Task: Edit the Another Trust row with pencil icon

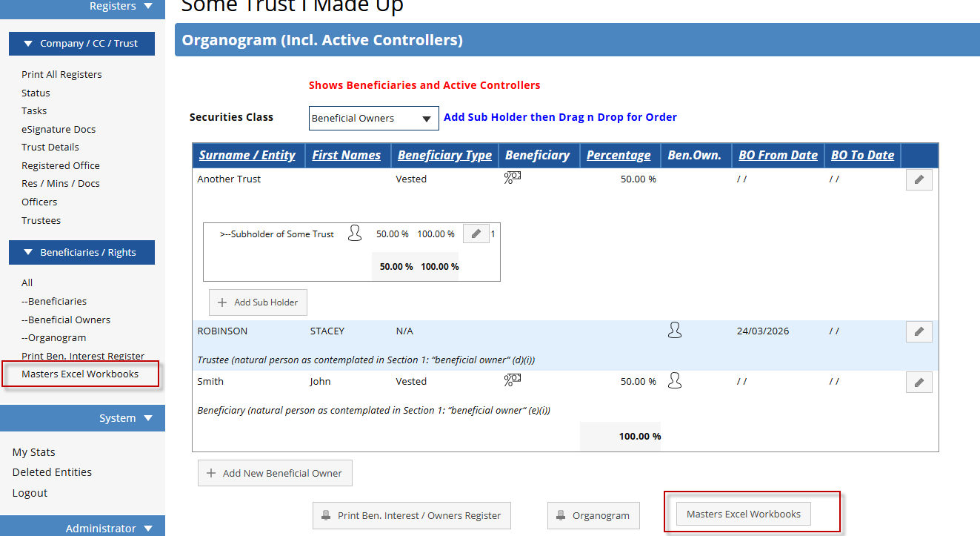Action: coord(919,179)
